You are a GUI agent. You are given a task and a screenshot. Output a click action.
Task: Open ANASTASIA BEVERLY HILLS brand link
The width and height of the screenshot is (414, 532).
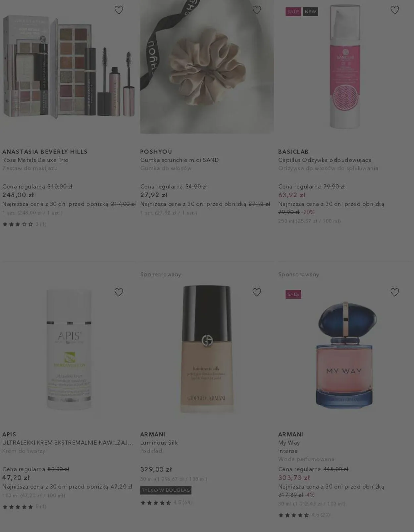(45, 152)
